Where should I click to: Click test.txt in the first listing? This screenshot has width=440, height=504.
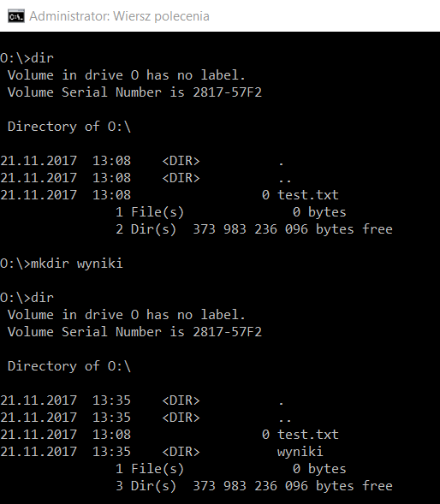click(308, 195)
